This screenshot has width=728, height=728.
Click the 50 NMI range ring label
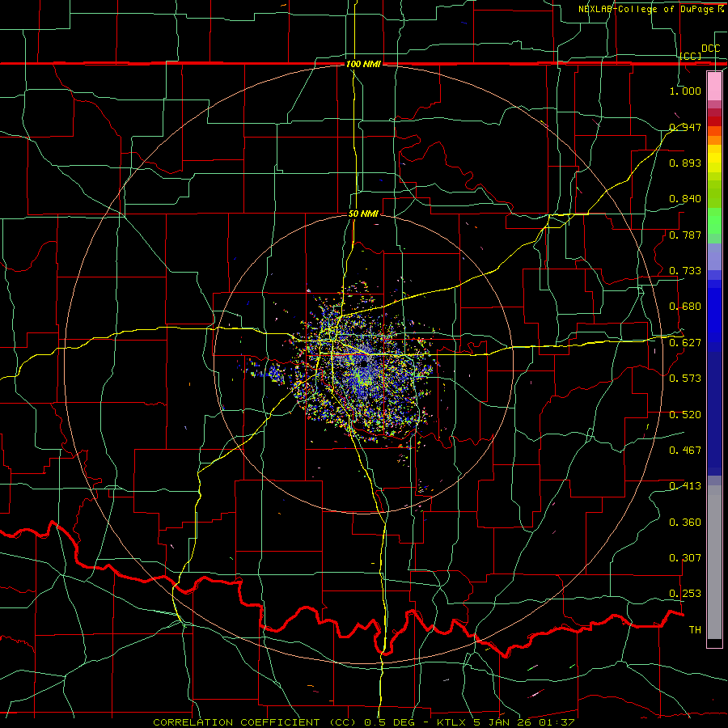tap(363, 214)
